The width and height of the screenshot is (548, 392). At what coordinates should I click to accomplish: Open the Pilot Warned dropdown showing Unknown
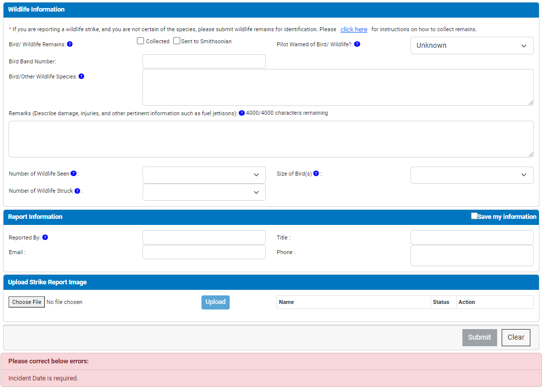tap(472, 45)
